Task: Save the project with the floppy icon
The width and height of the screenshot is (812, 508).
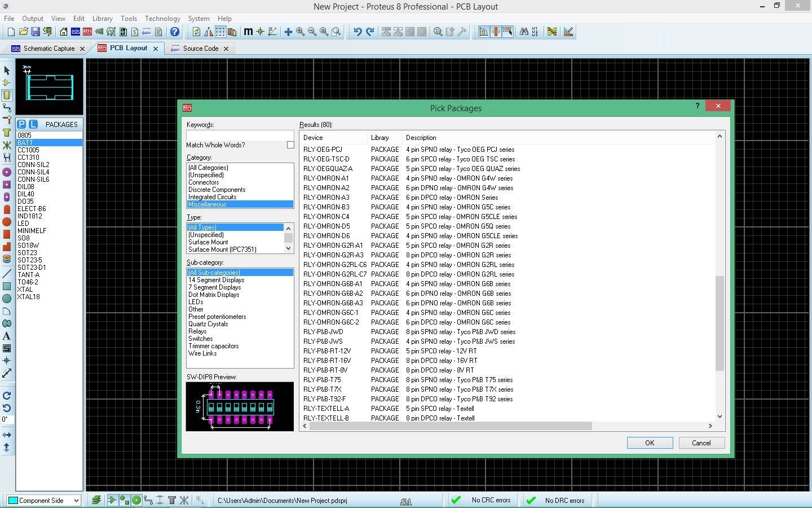Action: coord(35,32)
